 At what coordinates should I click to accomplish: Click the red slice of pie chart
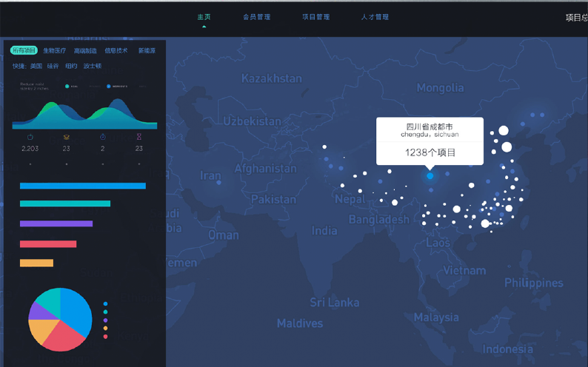point(65,337)
